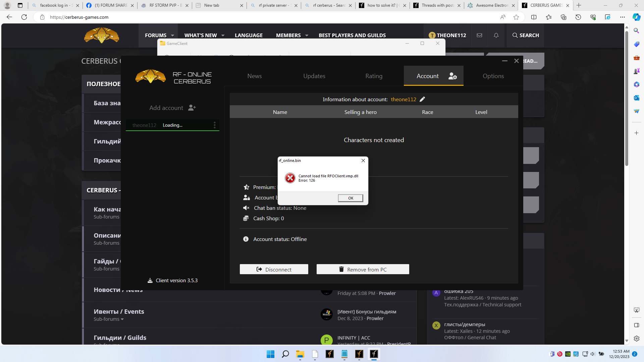Screen dimensions: 644x362
Task: Click the Add account person-plus icon
Action: pyautogui.click(x=192, y=108)
